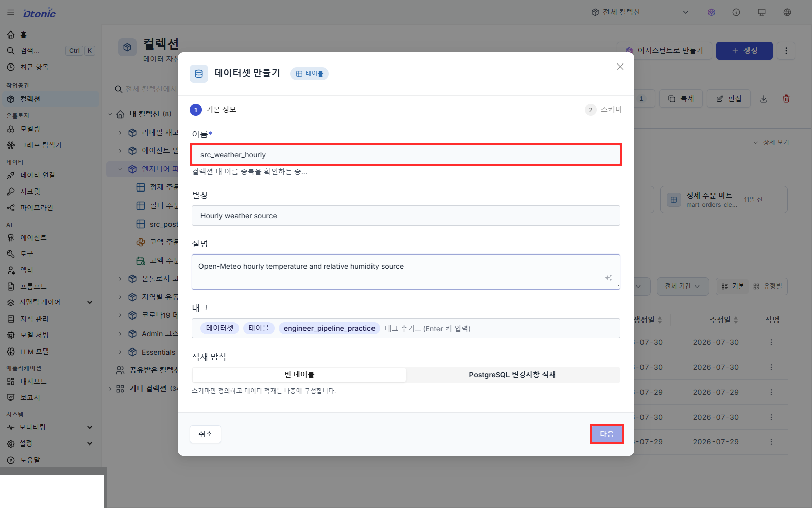Select 빈 테이블 load method
The width and height of the screenshot is (812, 508).
299,375
